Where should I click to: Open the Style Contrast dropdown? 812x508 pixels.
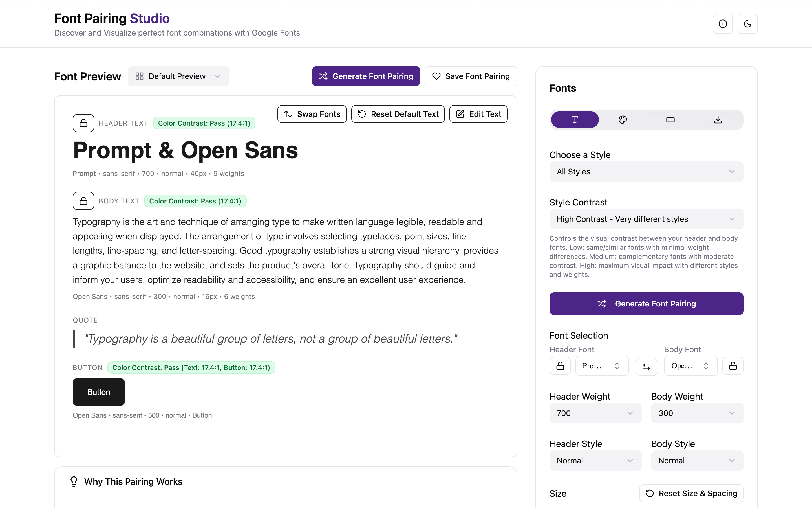point(646,219)
